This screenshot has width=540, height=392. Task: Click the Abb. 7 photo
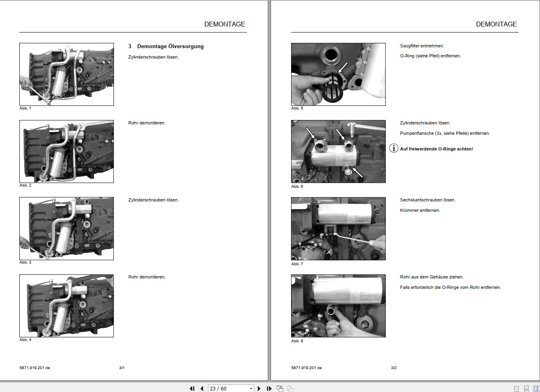click(x=338, y=228)
